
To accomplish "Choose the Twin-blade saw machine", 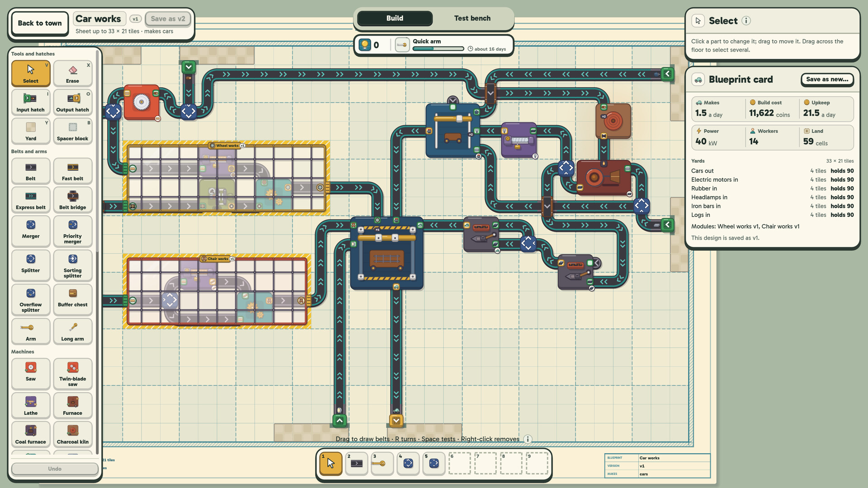I will [x=73, y=374].
